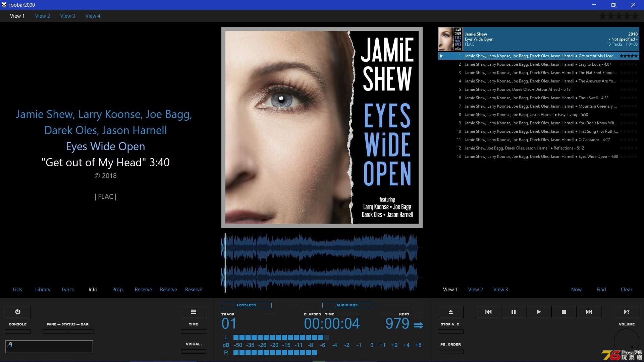Click the search magnifier icon in search box
This screenshot has height=362, width=644.
pos(10,344)
